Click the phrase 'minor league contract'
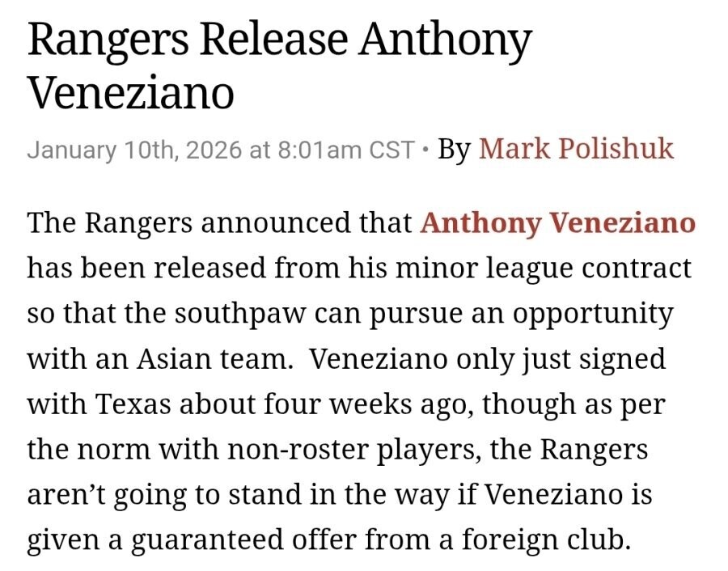The height and width of the screenshot is (571, 728). pos(544,269)
